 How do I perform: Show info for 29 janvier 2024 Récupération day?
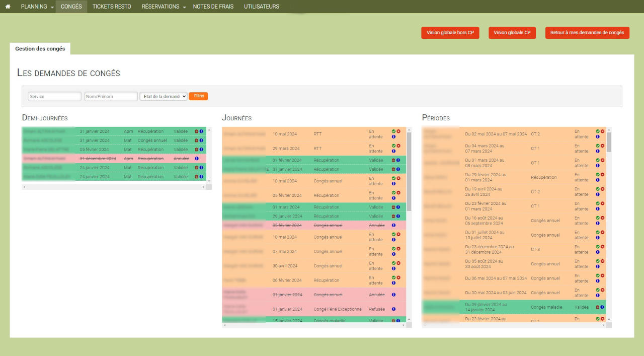(398, 216)
